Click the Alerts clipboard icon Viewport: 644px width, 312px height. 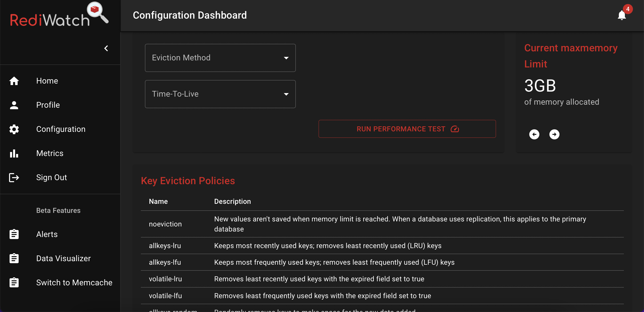(14, 234)
